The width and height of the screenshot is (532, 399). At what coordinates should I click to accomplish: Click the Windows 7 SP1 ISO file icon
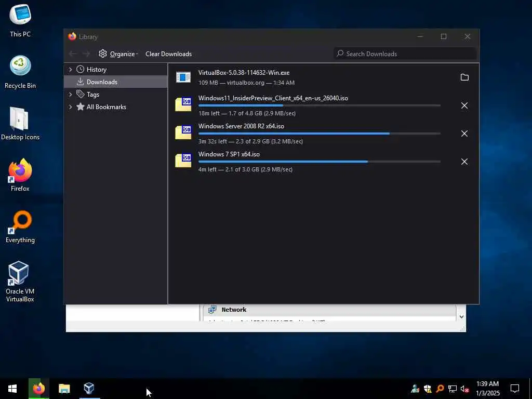click(x=183, y=161)
